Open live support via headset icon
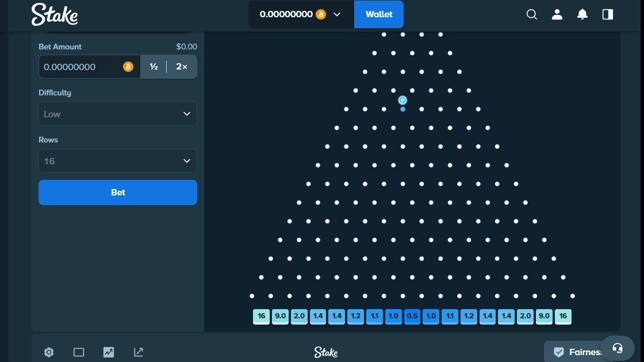 pos(617,348)
